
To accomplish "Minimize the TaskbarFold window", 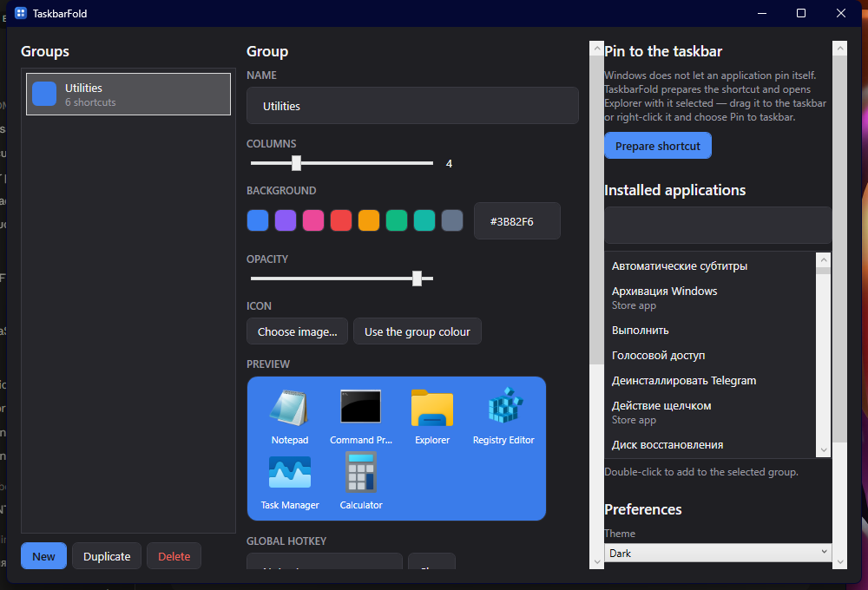I will coord(762,13).
